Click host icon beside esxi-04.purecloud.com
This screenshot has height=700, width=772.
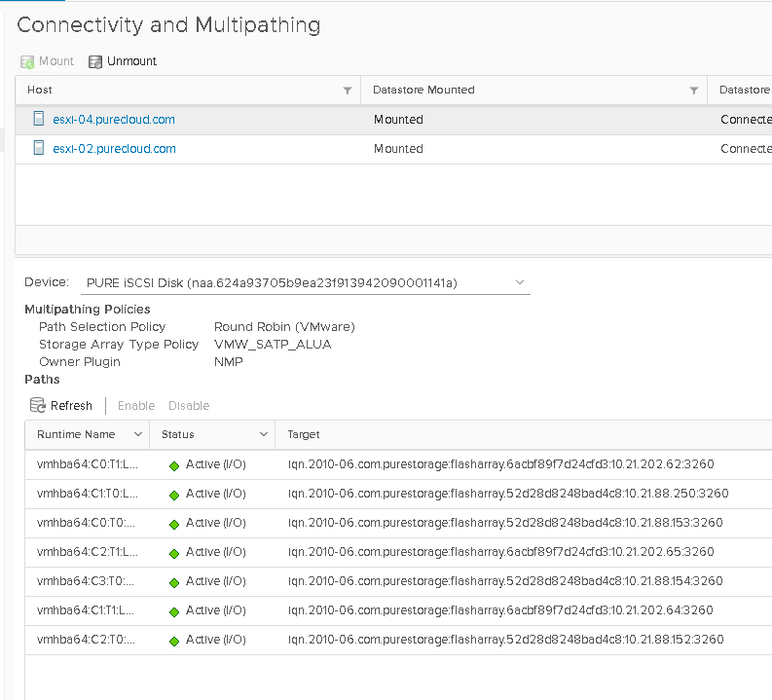pos(39,119)
